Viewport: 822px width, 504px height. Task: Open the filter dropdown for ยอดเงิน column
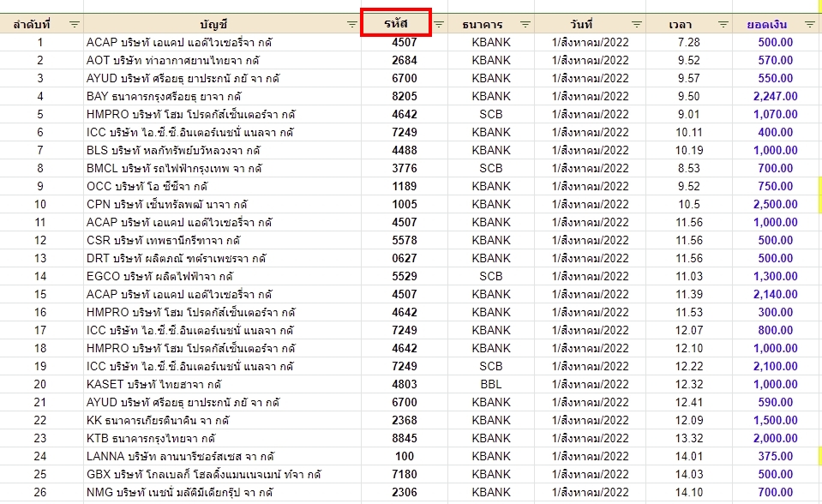tap(810, 24)
